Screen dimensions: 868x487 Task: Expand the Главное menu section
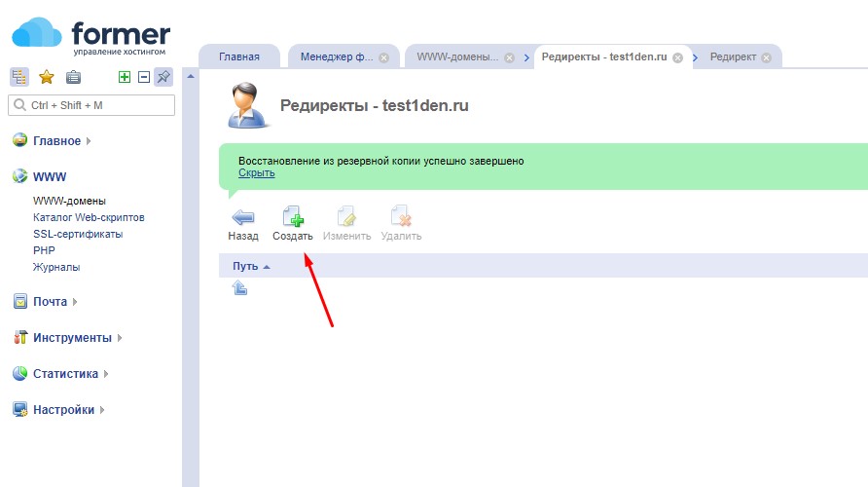pyautogui.click(x=57, y=141)
